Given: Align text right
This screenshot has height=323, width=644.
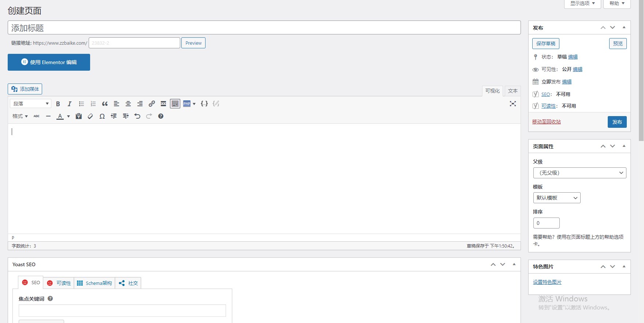Looking at the screenshot, I should (x=140, y=104).
